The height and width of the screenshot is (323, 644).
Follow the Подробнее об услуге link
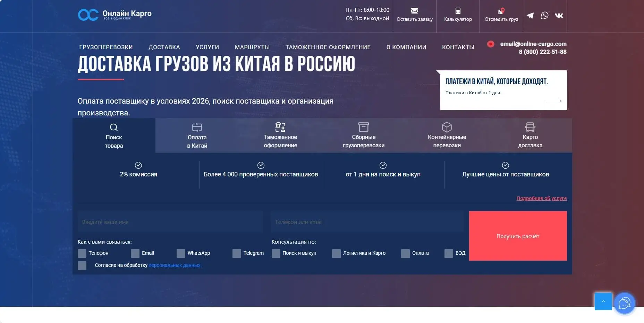click(x=541, y=198)
